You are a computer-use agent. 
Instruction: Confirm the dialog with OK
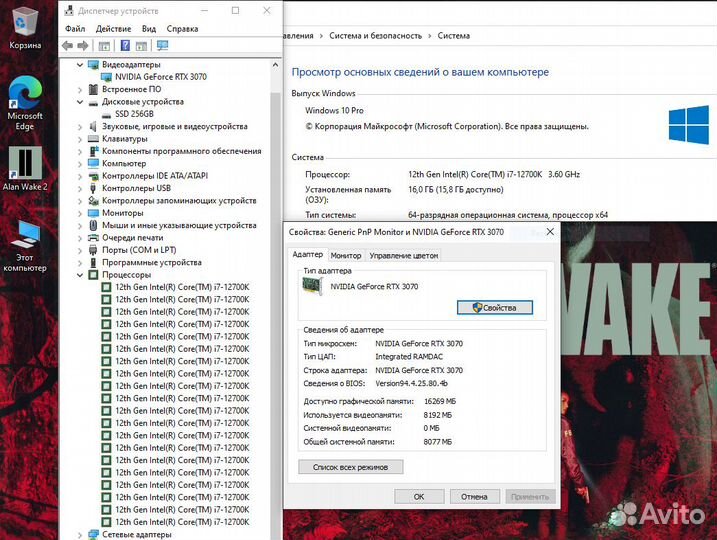click(419, 497)
